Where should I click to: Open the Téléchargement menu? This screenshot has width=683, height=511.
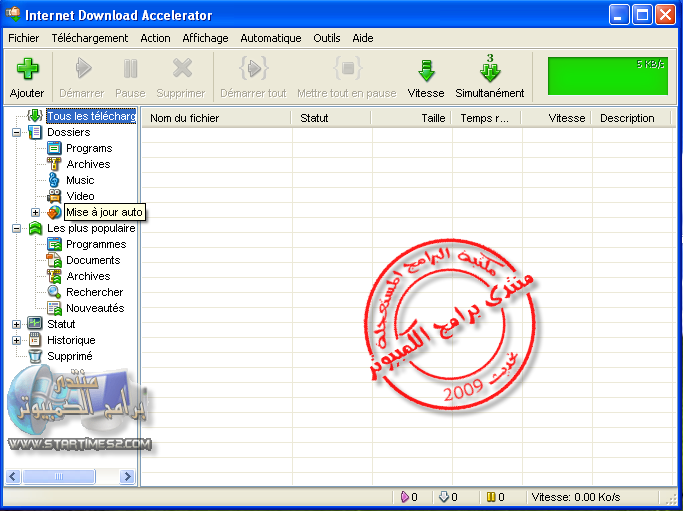(90, 38)
